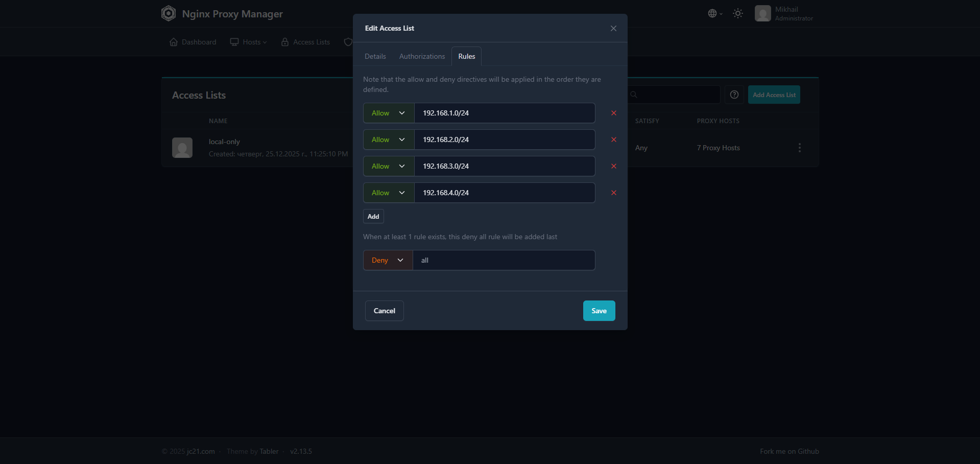
Task: Toggle light theme with the sun icon
Action: (x=738, y=13)
